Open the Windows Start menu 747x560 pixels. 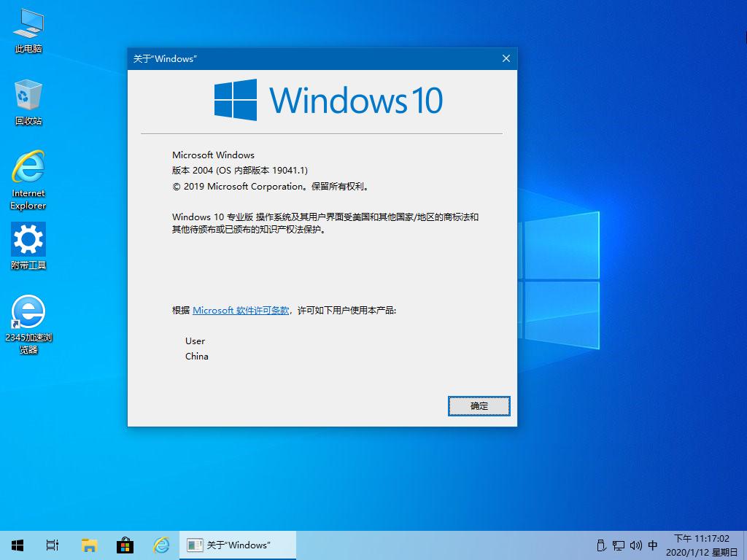pyautogui.click(x=18, y=545)
